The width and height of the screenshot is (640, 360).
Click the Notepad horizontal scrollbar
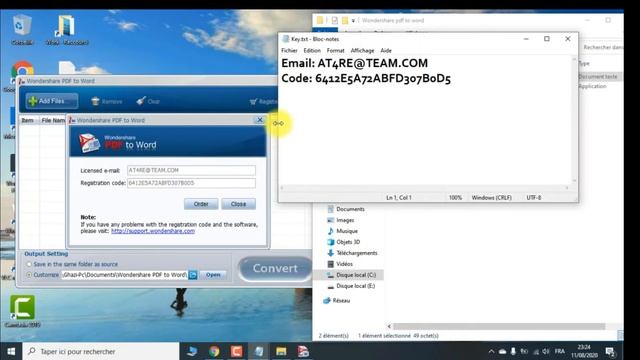coord(424,188)
